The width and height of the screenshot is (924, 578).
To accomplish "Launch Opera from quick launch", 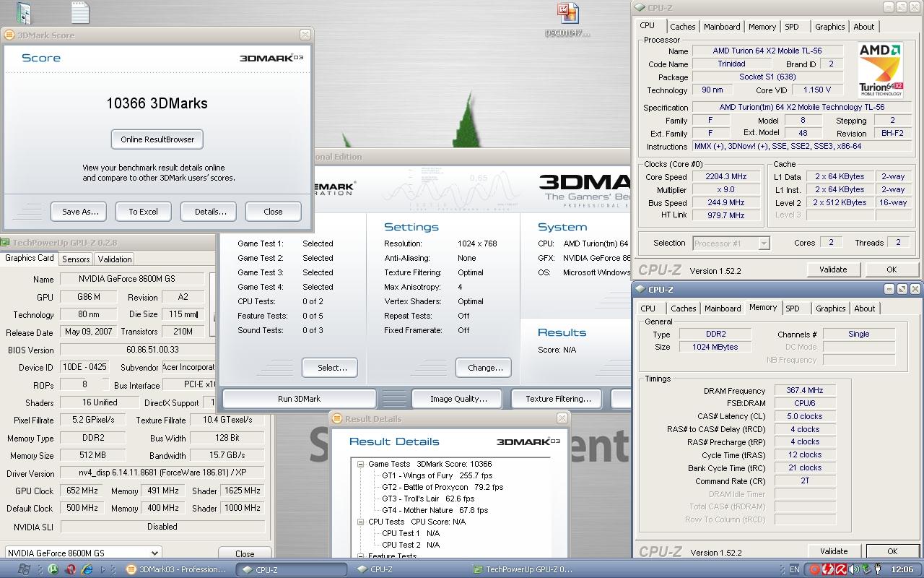I will [x=70, y=569].
